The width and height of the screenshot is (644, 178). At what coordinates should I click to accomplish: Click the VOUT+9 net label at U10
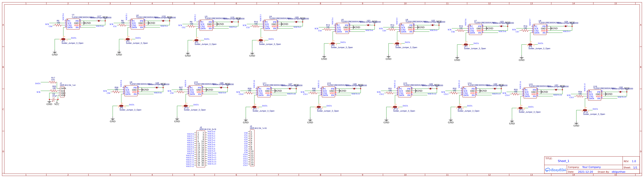tap(222, 93)
